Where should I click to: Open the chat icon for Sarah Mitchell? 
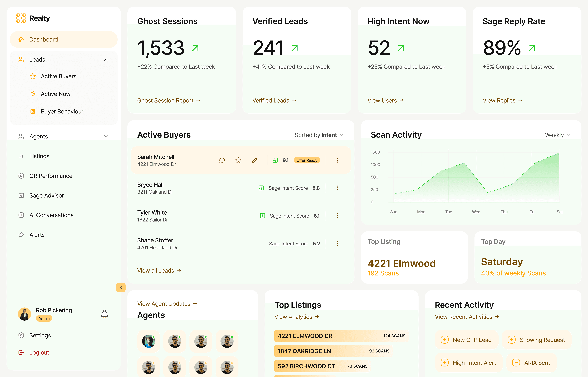[222, 160]
